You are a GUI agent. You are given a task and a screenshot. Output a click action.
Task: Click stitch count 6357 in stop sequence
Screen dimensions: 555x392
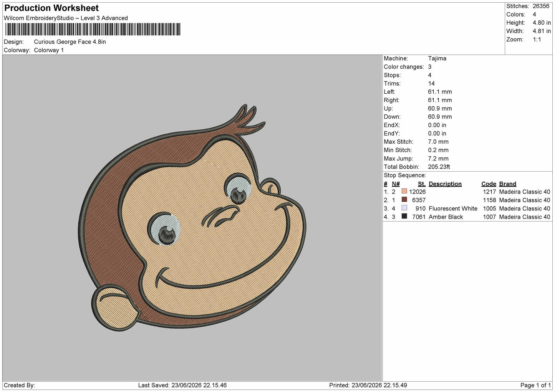[419, 200]
